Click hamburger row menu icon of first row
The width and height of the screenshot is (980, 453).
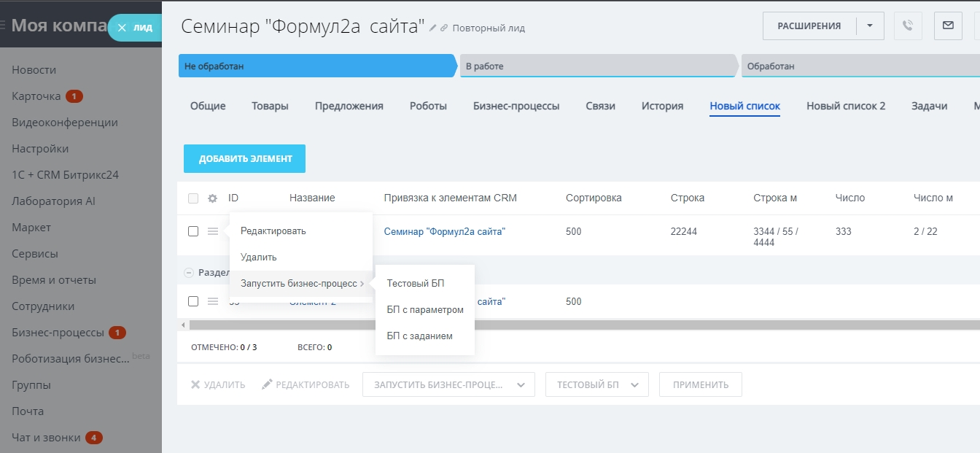point(213,231)
